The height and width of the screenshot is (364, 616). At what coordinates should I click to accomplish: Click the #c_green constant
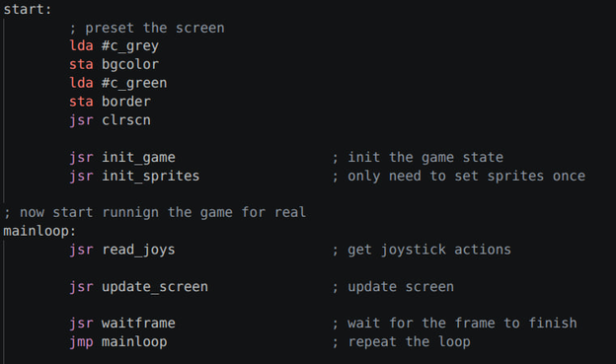(134, 83)
